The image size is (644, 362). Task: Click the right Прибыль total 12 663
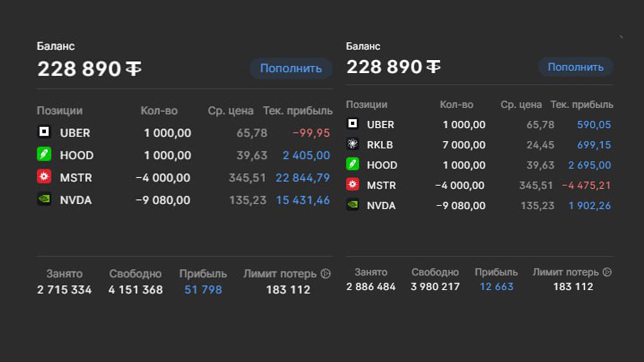click(x=496, y=287)
